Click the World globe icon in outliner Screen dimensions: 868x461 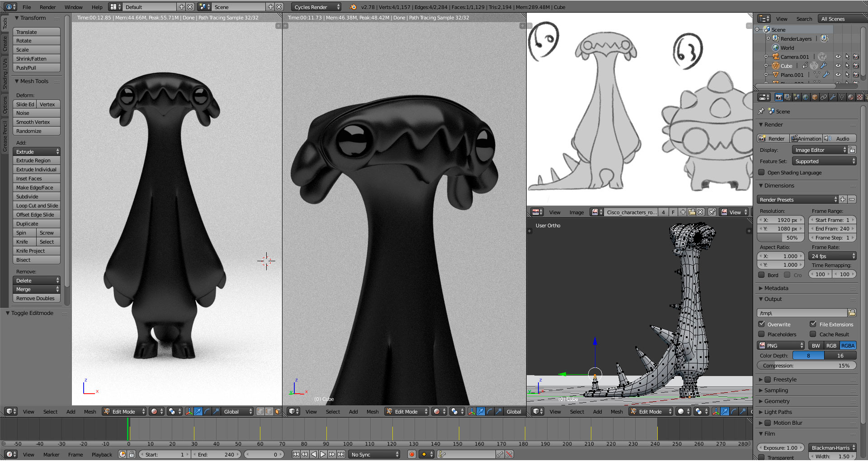tap(776, 48)
